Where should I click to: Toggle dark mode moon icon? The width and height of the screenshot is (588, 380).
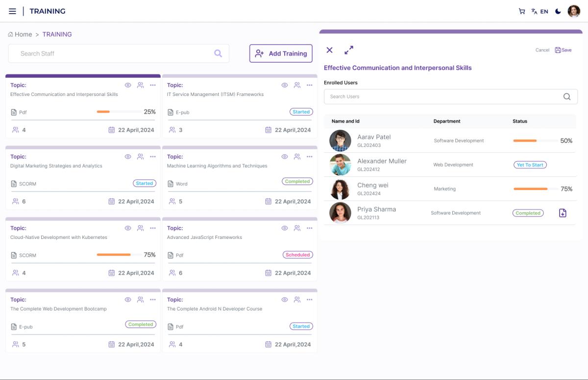(x=558, y=11)
